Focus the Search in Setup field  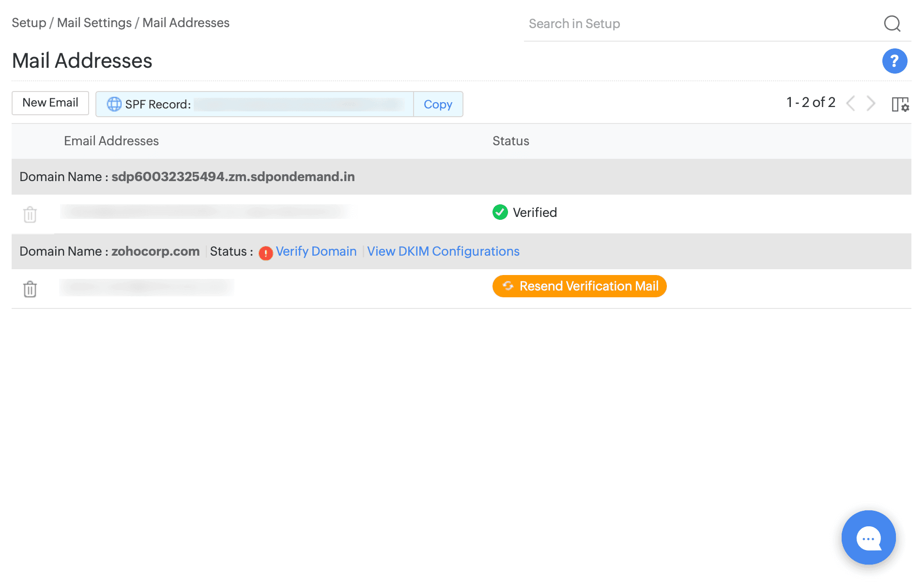697,24
